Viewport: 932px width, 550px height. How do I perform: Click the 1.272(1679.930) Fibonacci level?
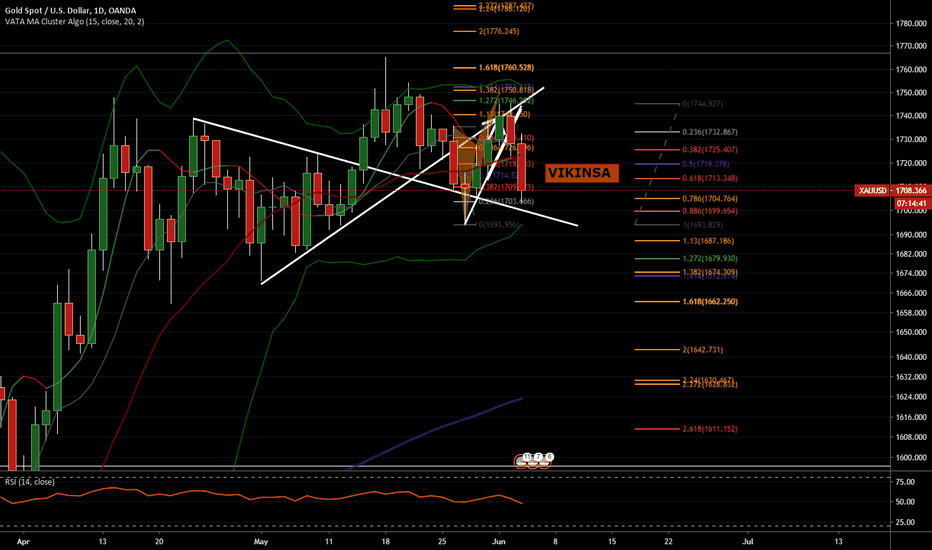point(710,259)
